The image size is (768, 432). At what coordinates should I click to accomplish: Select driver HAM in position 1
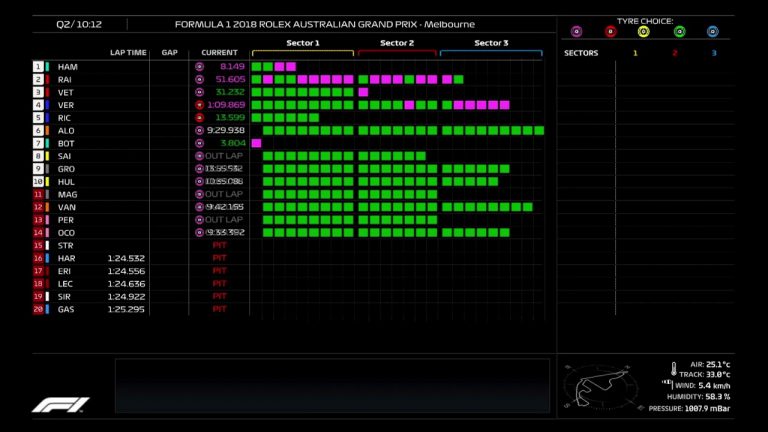click(x=68, y=67)
